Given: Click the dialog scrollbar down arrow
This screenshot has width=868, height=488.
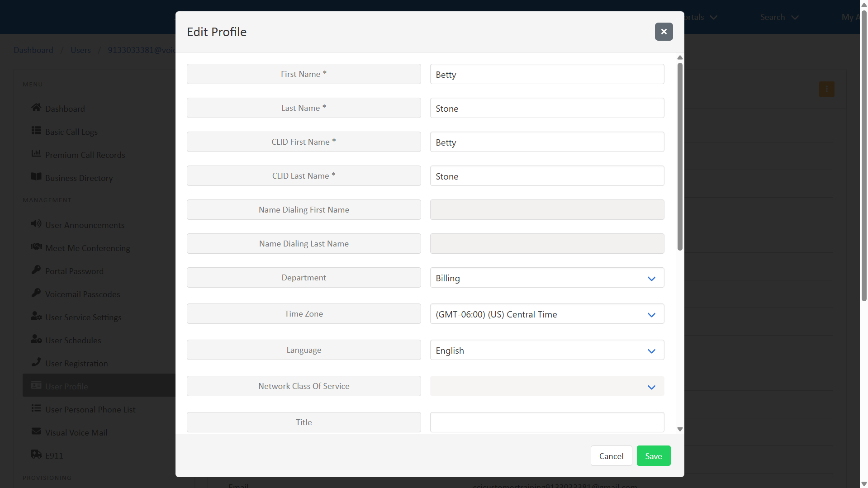Looking at the screenshot, I should 680,429.
